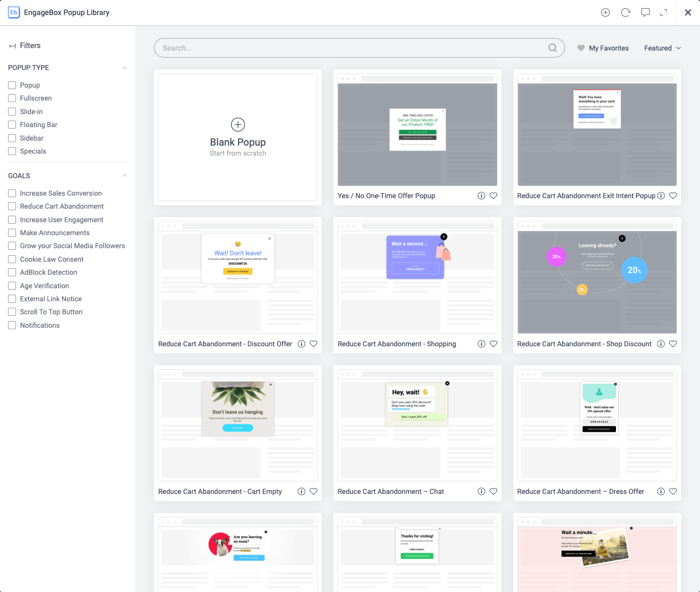Image resolution: width=700 pixels, height=592 pixels.
Task: Show info for Yes / No One-Time Offer Popup
Action: [x=481, y=196]
